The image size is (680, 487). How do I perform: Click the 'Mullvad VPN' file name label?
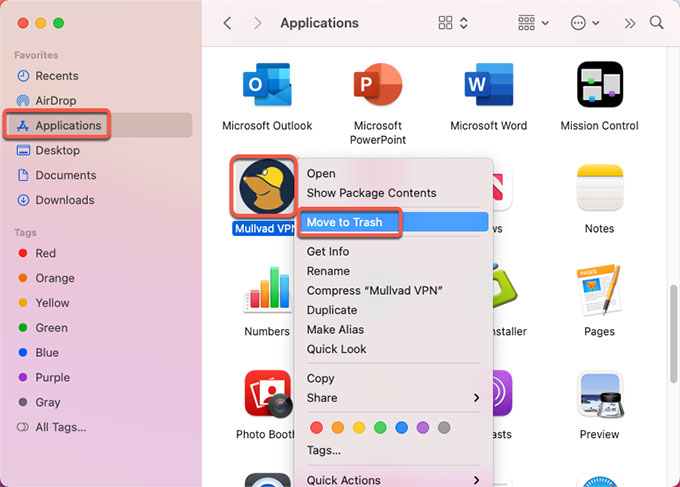265,229
